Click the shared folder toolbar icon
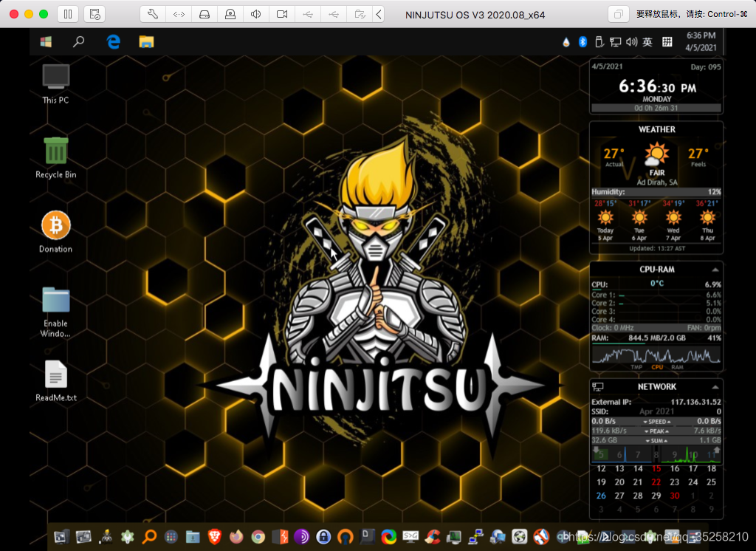Image resolution: width=756 pixels, height=551 pixels. (360, 14)
